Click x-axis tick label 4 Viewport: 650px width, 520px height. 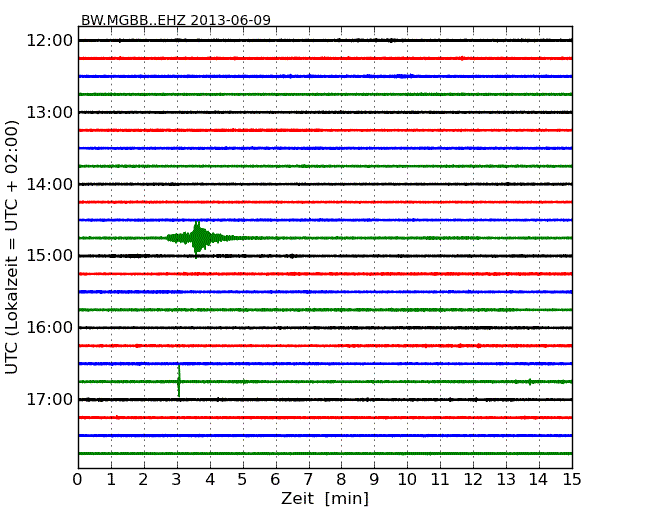(x=210, y=480)
